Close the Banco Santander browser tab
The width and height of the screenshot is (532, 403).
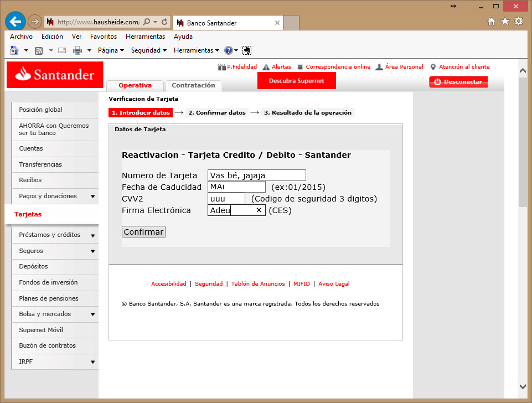pyautogui.click(x=277, y=23)
